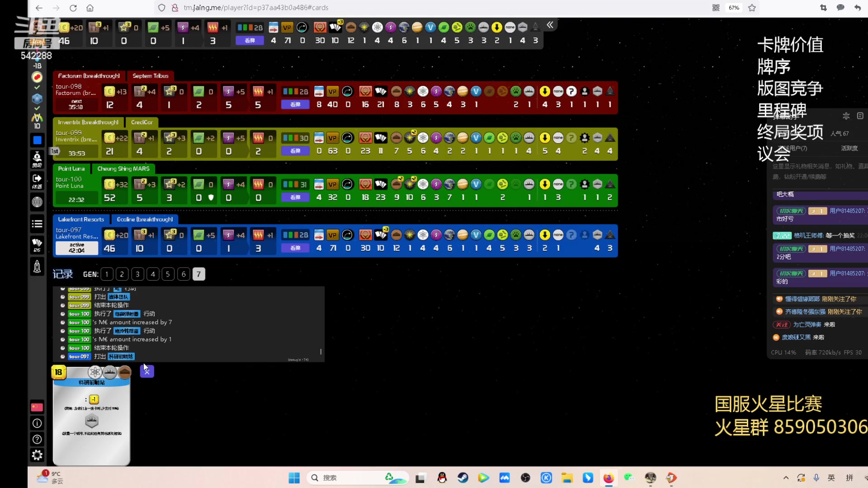
Task: Click the oxygen level icon in sidebar
Action: coord(37,77)
